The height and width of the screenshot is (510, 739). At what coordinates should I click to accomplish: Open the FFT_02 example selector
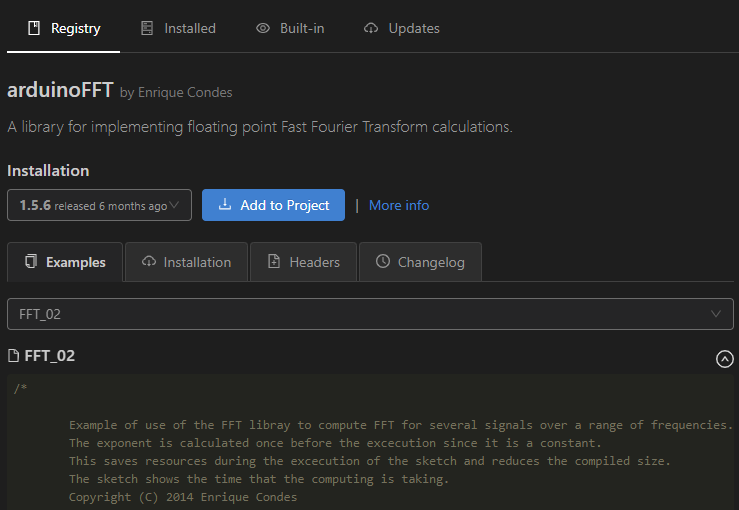click(370, 314)
